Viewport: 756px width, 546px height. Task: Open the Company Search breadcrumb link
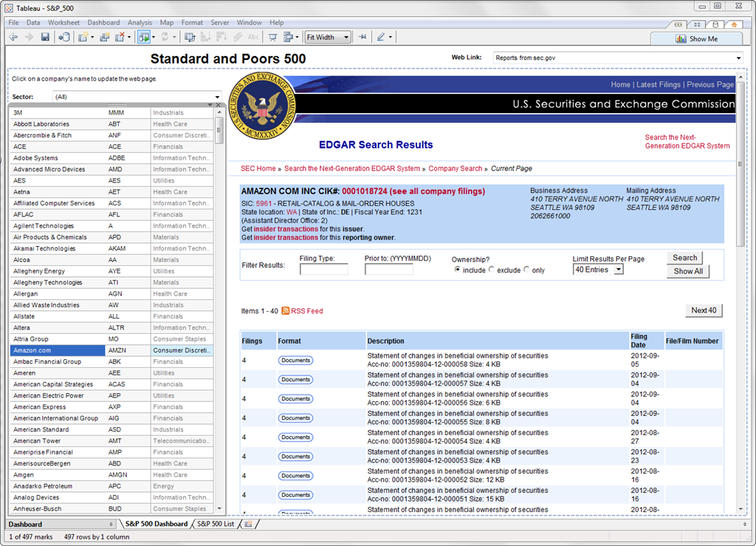click(455, 168)
